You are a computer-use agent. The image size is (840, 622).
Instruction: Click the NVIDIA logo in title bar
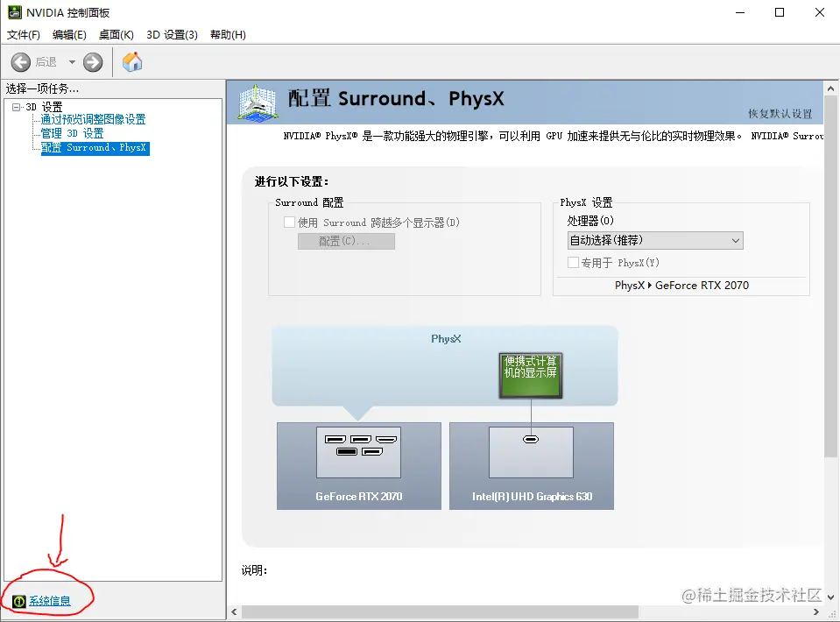(x=15, y=11)
